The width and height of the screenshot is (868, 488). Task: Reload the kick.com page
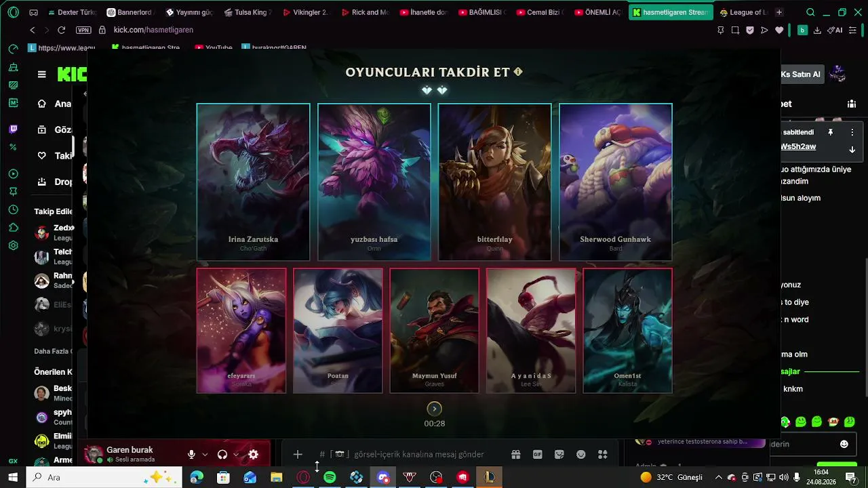[x=61, y=30]
